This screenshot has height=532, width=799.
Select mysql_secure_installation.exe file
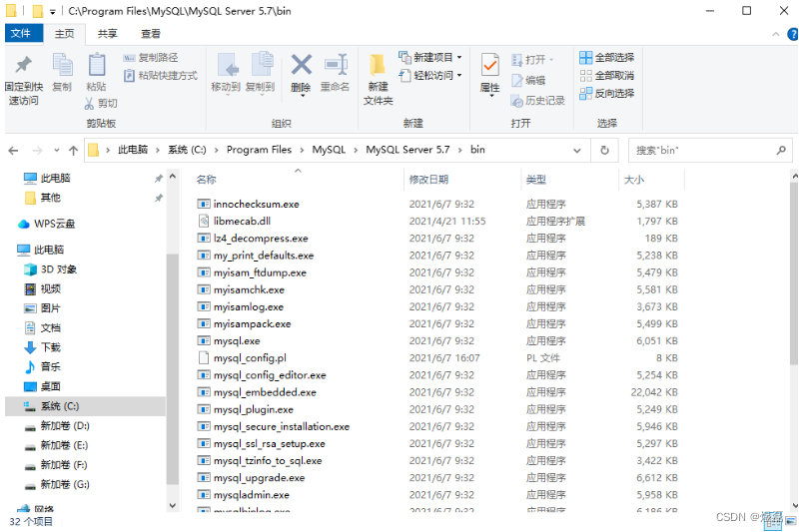[x=282, y=426]
